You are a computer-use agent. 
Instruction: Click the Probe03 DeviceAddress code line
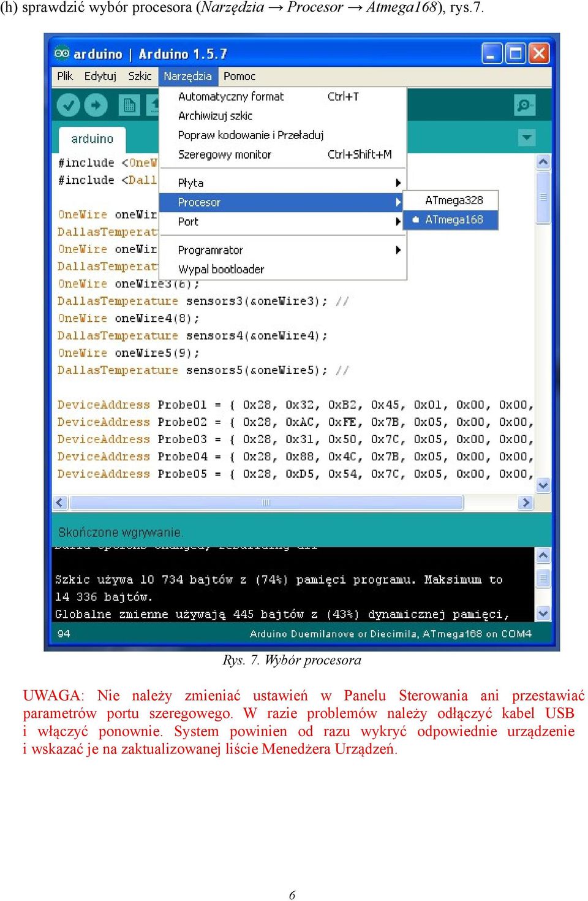tap(295, 439)
